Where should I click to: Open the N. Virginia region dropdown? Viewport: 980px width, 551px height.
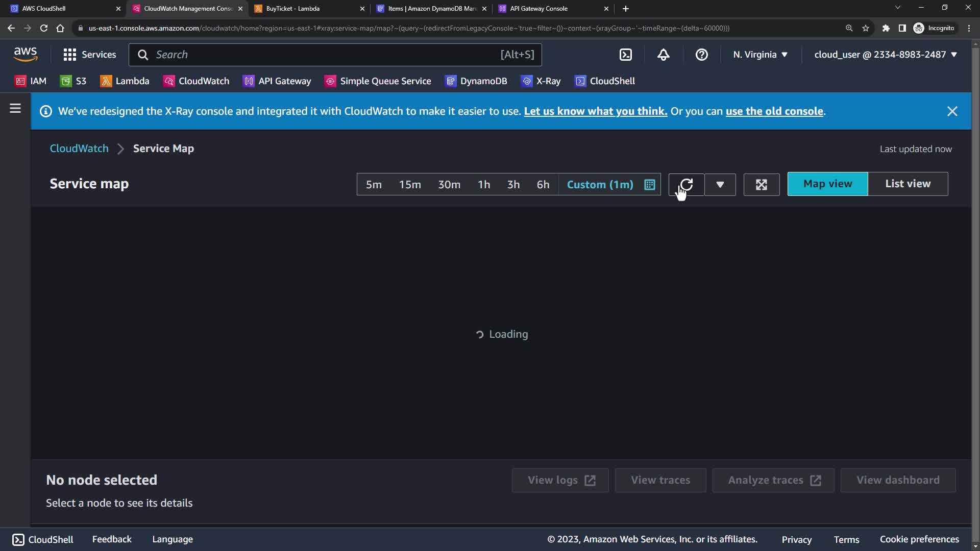760,55
